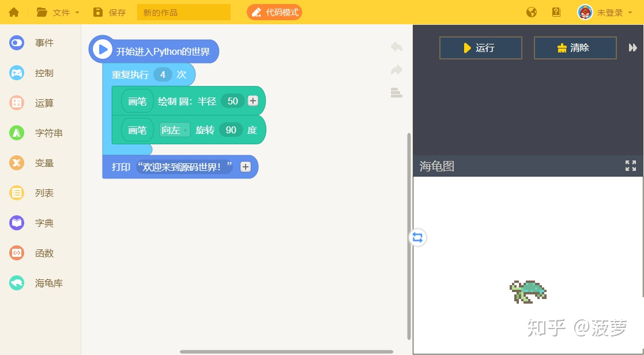Select the 打印 print block label
This screenshot has height=355, width=644.
click(120, 167)
